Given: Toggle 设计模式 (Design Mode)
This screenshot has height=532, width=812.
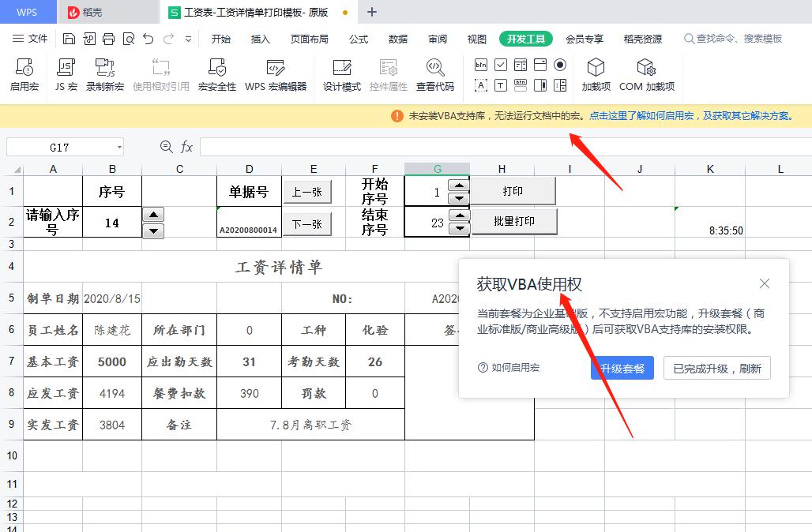Looking at the screenshot, I should pyautogui.click(x=342, y=74).
